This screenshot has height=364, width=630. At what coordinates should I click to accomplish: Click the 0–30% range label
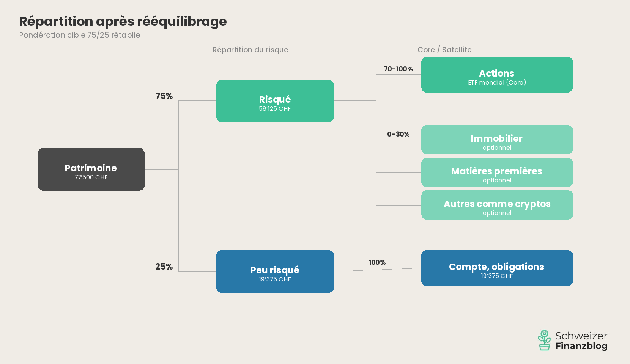(x=398, y=134)
